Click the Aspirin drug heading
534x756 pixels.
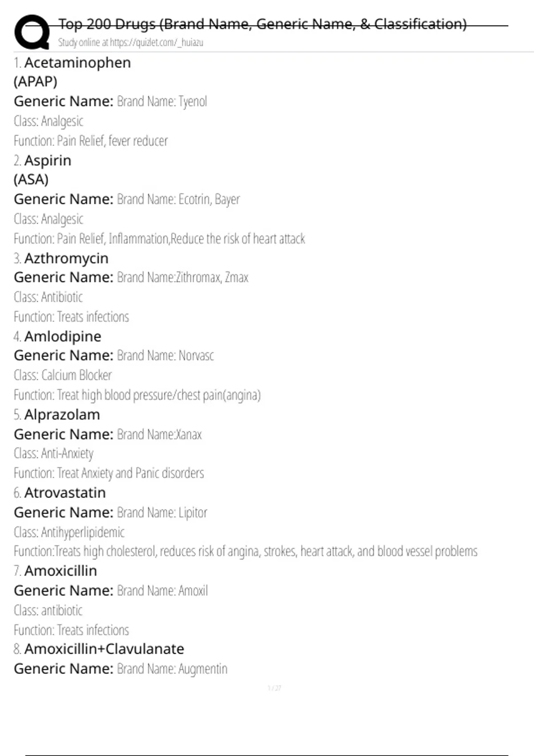point(48,161)
